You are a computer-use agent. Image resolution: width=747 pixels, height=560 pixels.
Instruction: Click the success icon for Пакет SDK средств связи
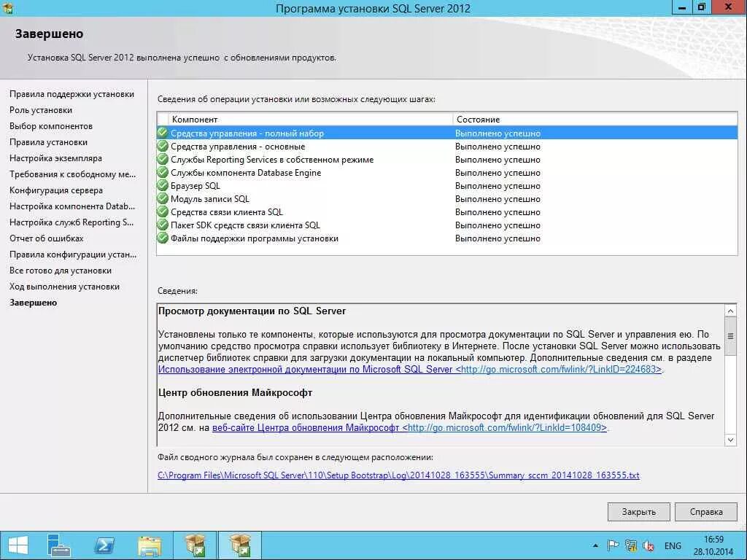[x=163, y=225]
